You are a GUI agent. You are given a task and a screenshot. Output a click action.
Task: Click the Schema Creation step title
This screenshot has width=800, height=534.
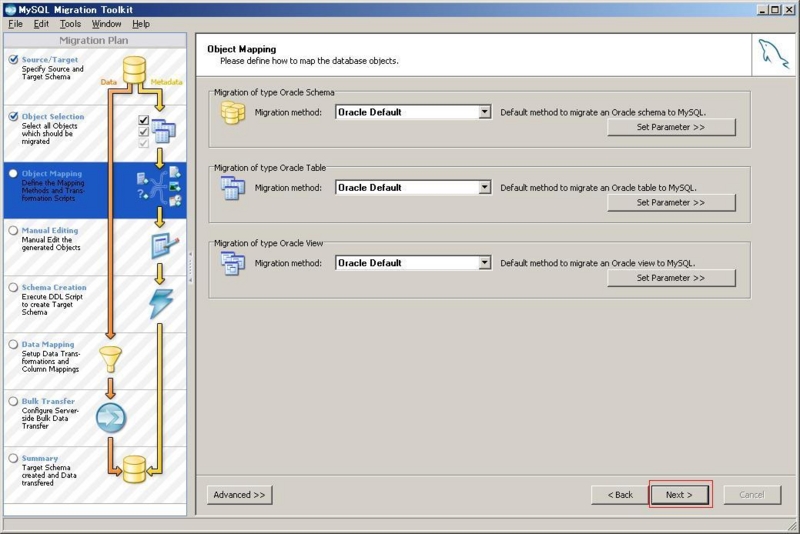pos(54,288)
